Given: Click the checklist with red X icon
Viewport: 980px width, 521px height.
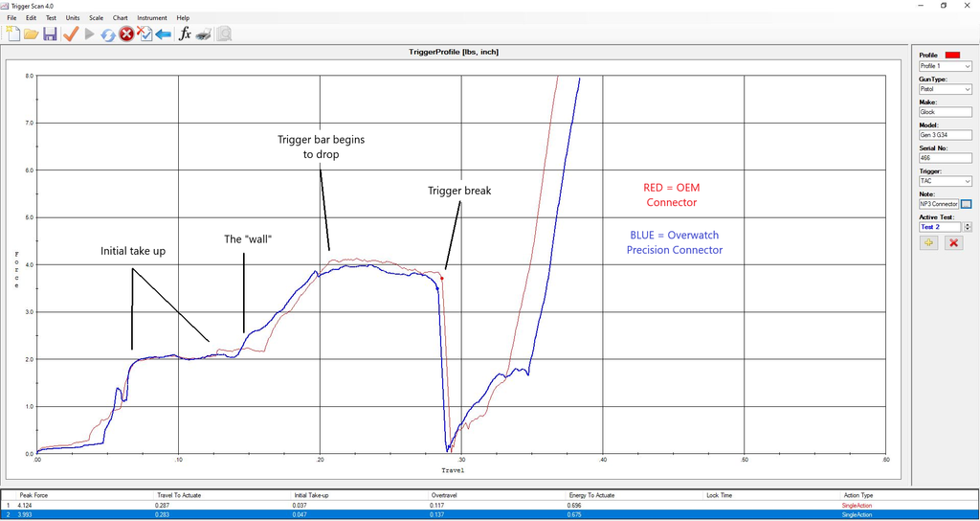Looking at the screenshot, I should [x=145, y=34].
